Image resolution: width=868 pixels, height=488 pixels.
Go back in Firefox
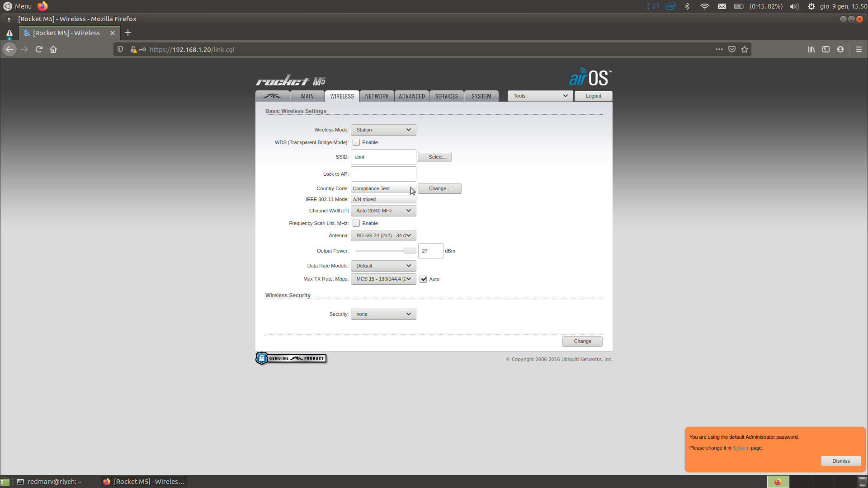(9, 49)
